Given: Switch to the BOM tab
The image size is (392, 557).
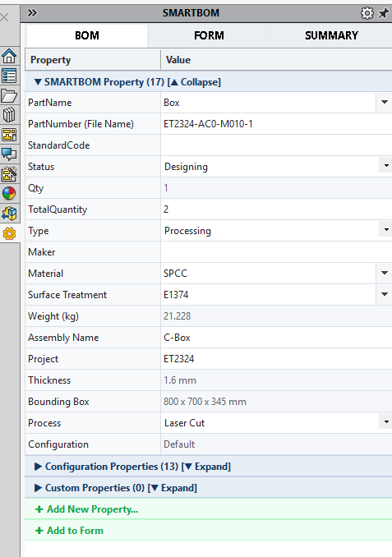Looking at the screenshot, I should click(87, 35).
